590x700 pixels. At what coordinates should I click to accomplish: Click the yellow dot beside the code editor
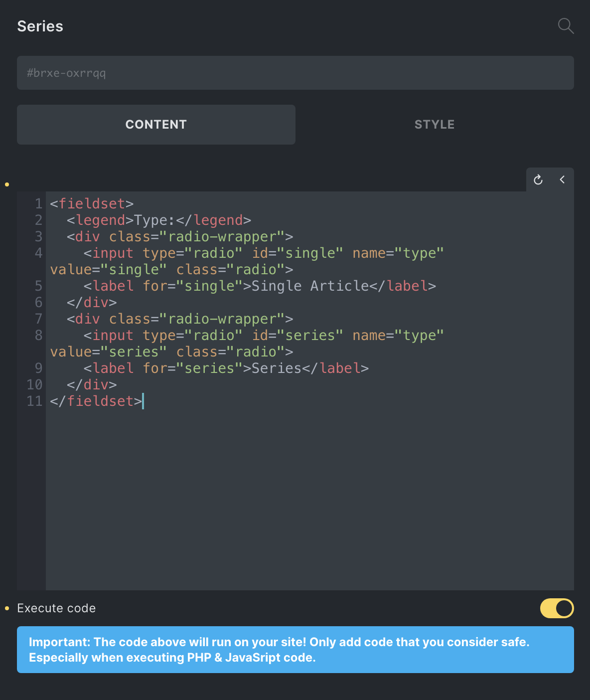pos(6,183)
